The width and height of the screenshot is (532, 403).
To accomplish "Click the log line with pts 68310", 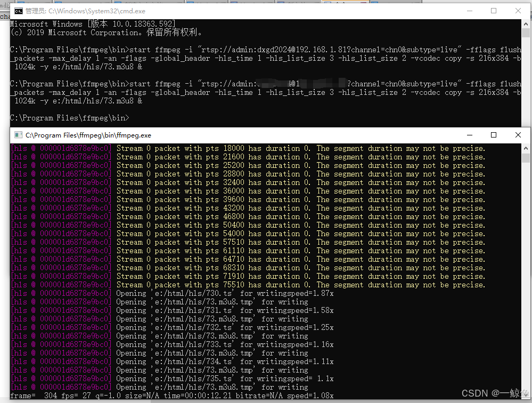I will [x=248, y=268].
